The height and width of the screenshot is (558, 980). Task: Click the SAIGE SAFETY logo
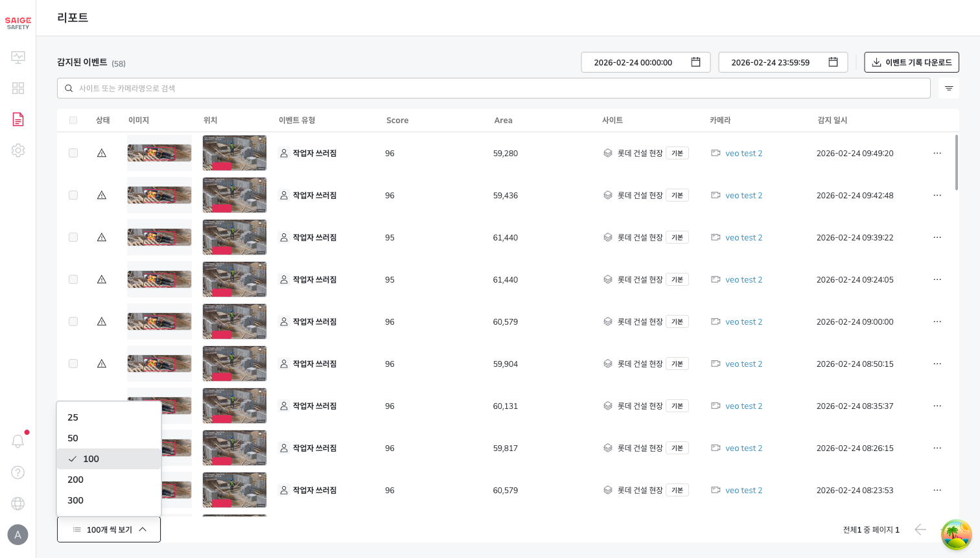18,23
